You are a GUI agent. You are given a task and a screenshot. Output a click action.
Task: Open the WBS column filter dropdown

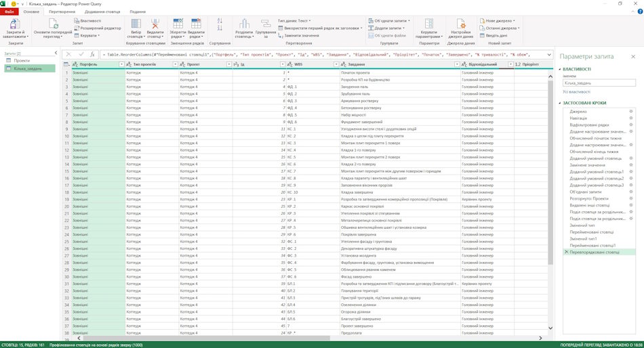click(336, 64)
